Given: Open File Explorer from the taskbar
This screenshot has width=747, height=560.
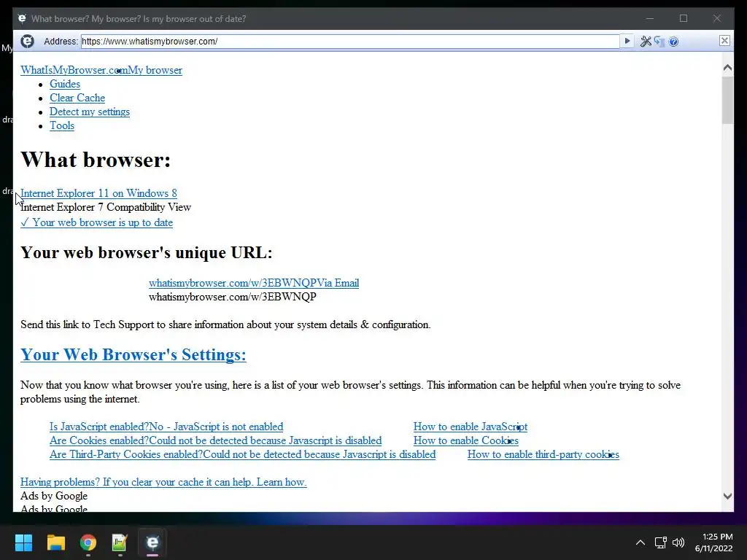Looking at the screenshot, I should [55, 542].
